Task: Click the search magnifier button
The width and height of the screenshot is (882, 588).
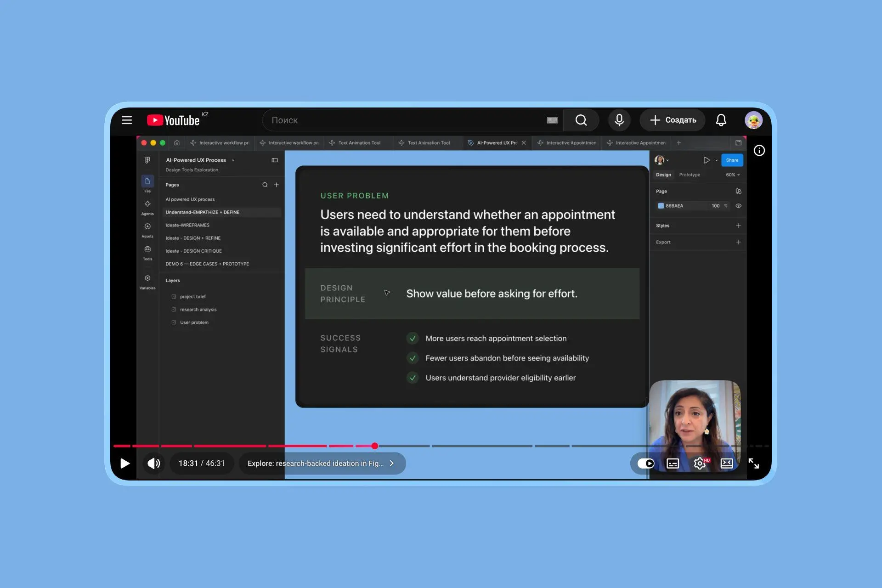Action: pos(581,120)
